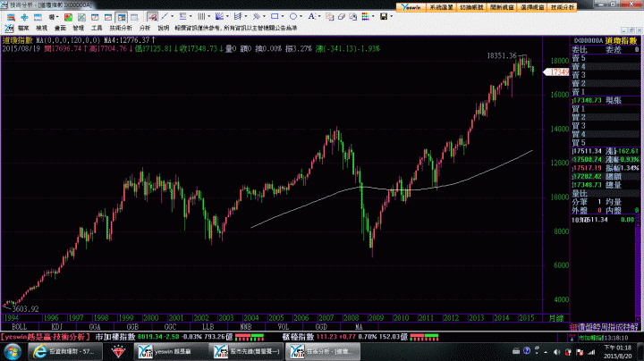The width and height of the screenshot is (644, 361).
Task: Open the 檔案 menu
Action: 23,28
